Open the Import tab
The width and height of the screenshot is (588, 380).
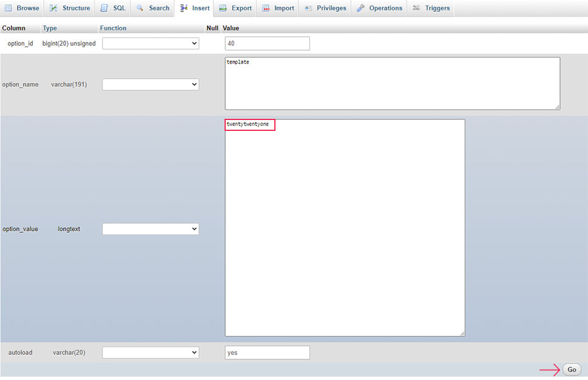coord(278,8)
